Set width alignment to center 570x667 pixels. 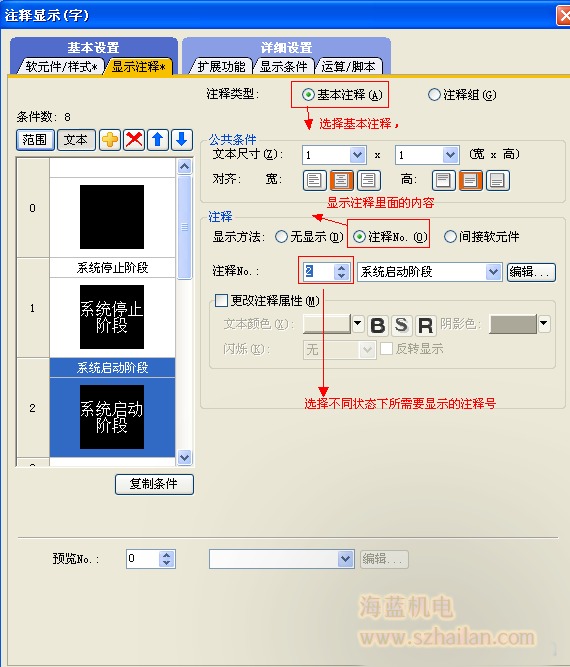pos(341,180)
